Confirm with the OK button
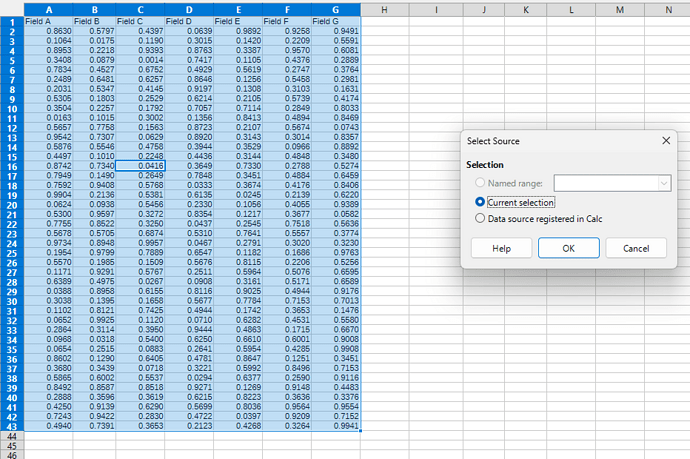 pos(569,248)
